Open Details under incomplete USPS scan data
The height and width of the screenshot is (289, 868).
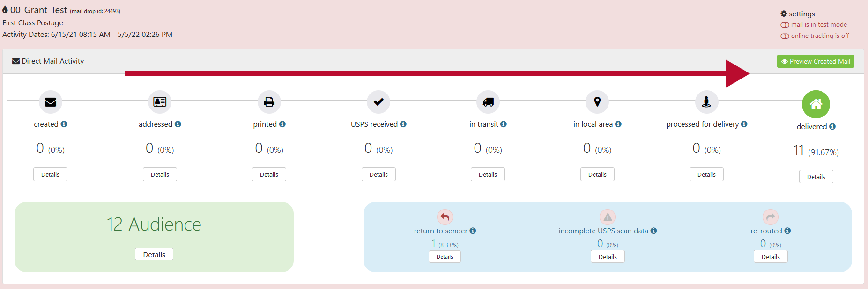coord(608,257)
